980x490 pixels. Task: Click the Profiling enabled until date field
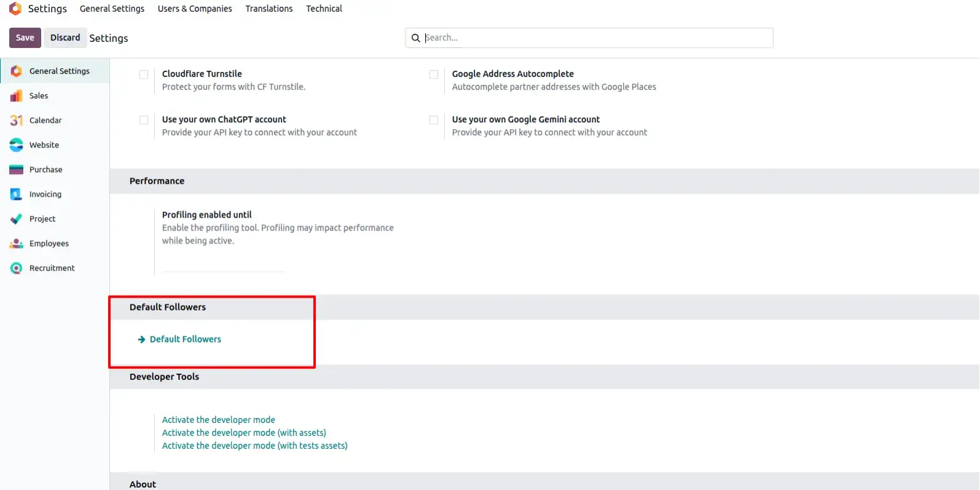224,264
